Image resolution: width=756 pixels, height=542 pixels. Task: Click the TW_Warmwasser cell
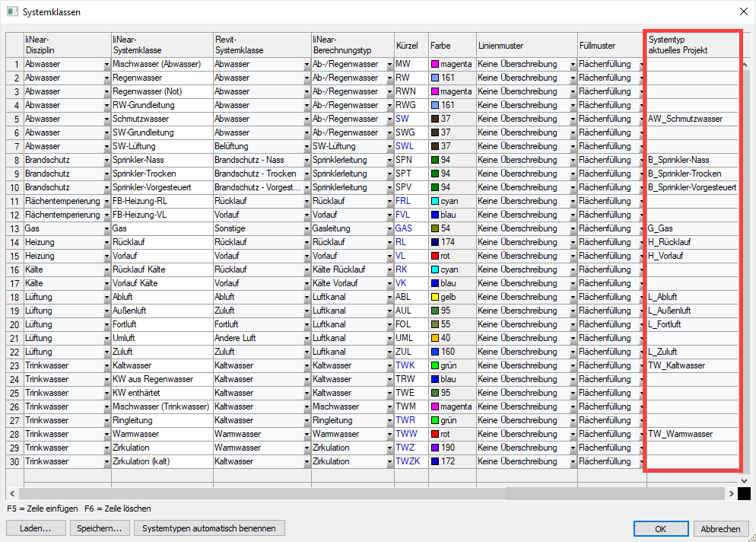pyautogui.click(x=692, y=434)
